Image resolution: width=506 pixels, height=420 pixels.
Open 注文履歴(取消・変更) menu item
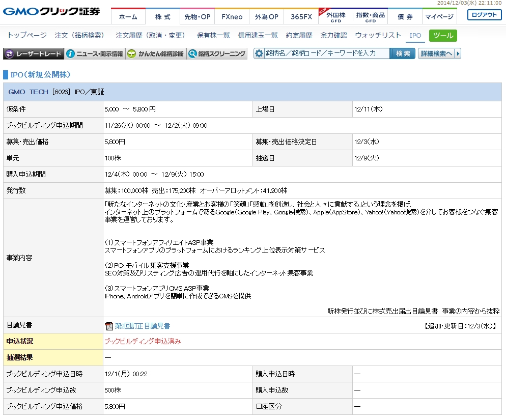151,36
